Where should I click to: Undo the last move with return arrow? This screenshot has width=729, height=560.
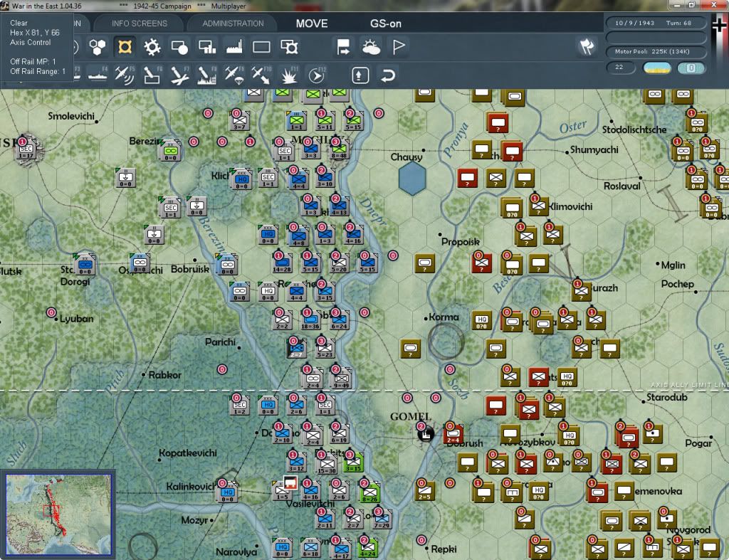(387, 75)
